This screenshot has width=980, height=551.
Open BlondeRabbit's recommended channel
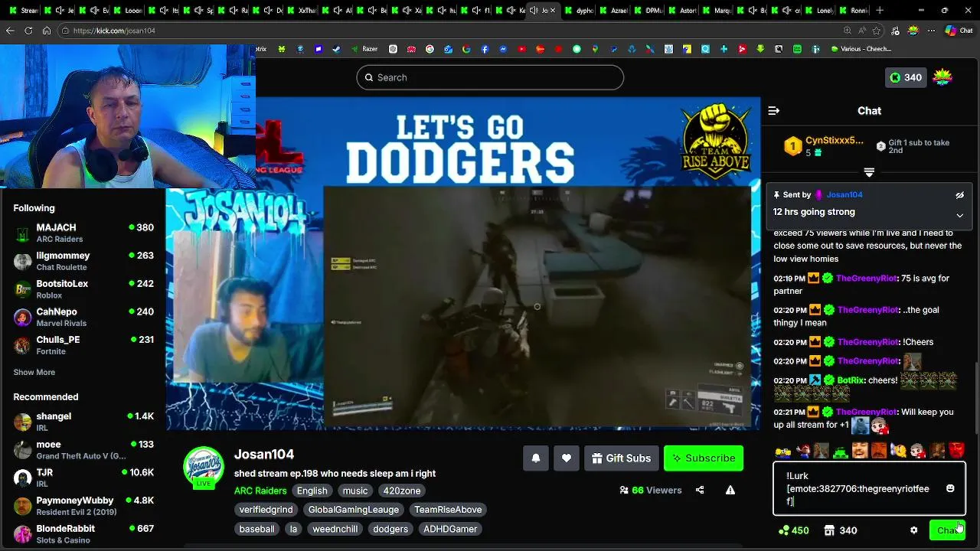coord(83,534)
